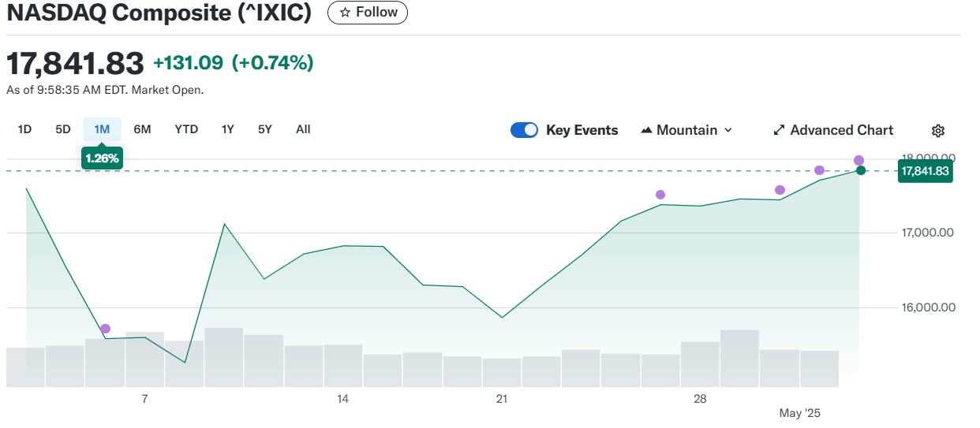This screenshot has width=980, height=428.
Task: Click the chart settings gear icon
Action: [938, 131]
